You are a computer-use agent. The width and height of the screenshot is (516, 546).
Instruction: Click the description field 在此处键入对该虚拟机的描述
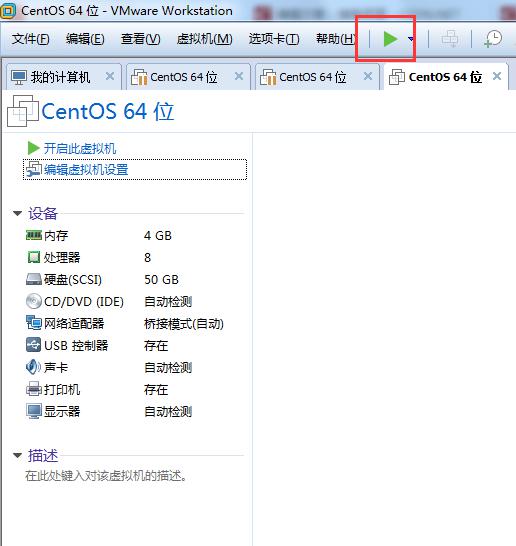[x=106, y=476]
